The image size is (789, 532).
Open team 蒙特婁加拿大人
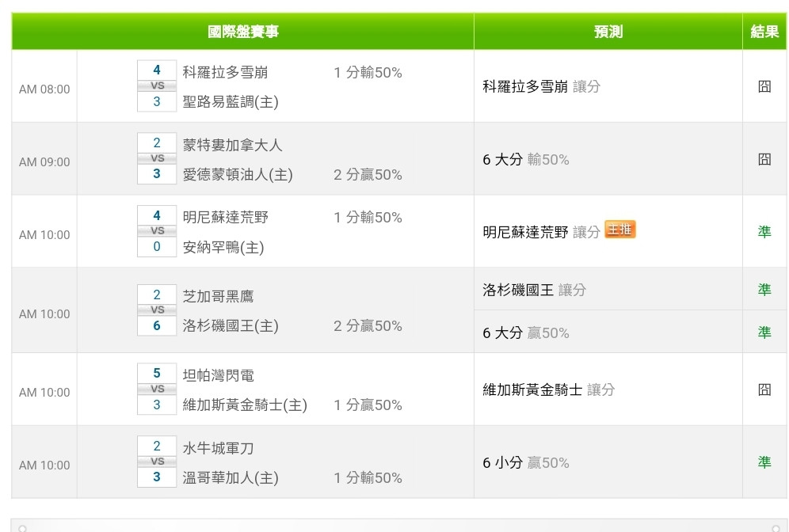(x=232, y=145)
